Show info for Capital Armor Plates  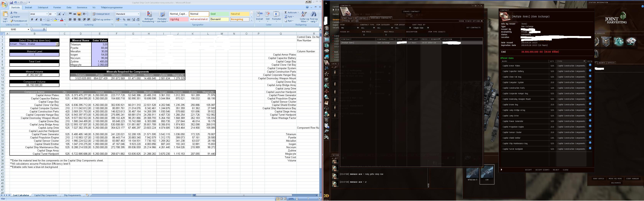tap(590, 65)
